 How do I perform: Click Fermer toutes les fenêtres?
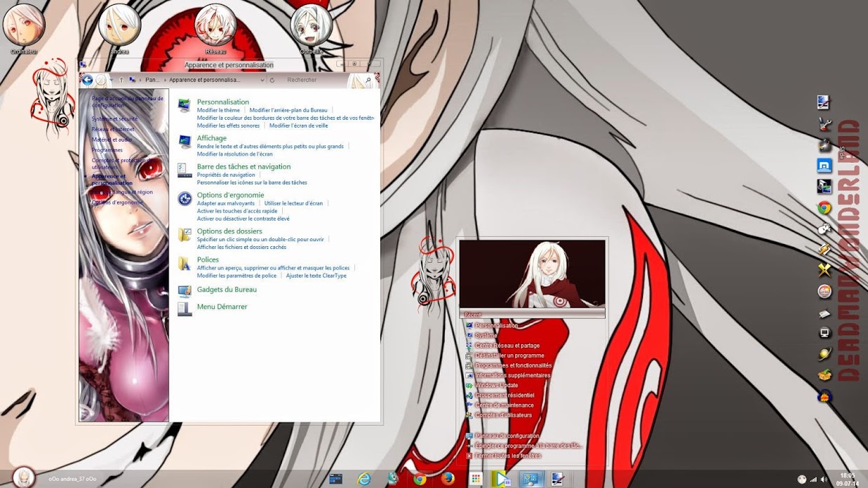508,456
